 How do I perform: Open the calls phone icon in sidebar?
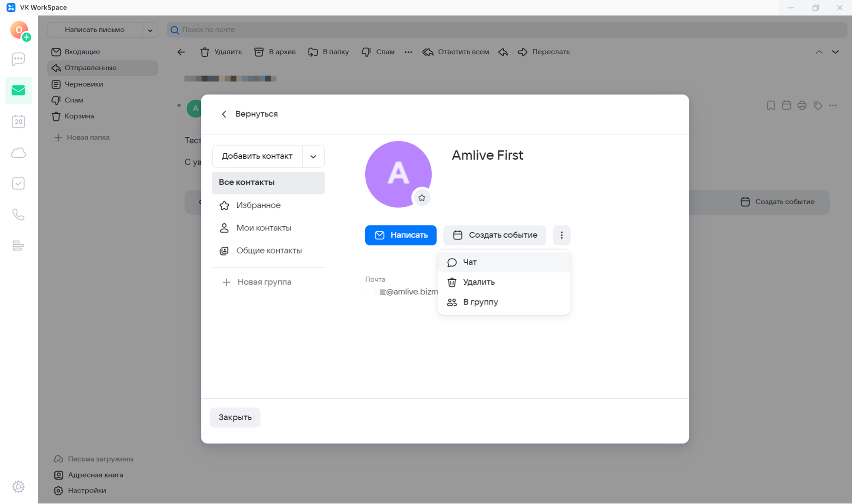[x=18, y=214]
